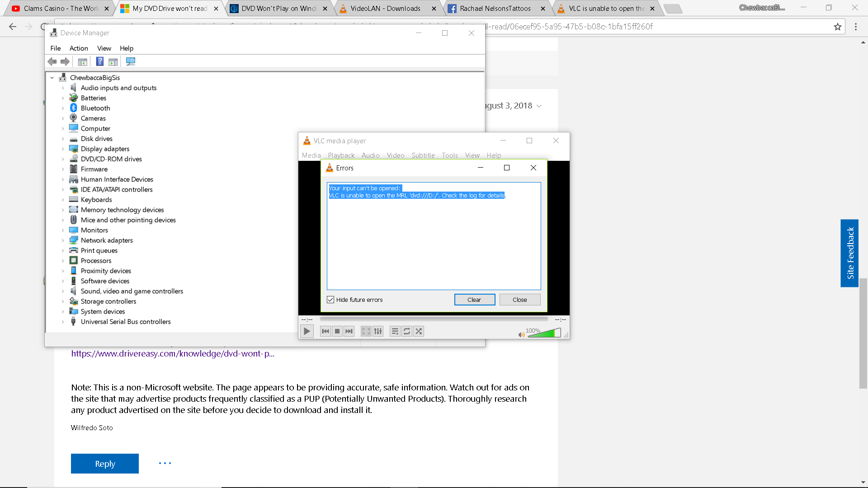Click Close in the Errors dialog

520,300
